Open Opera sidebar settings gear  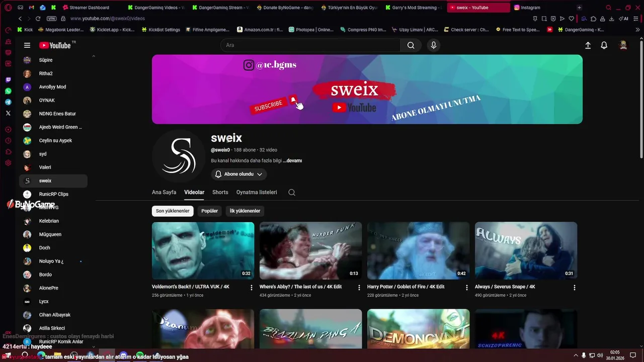8,163
